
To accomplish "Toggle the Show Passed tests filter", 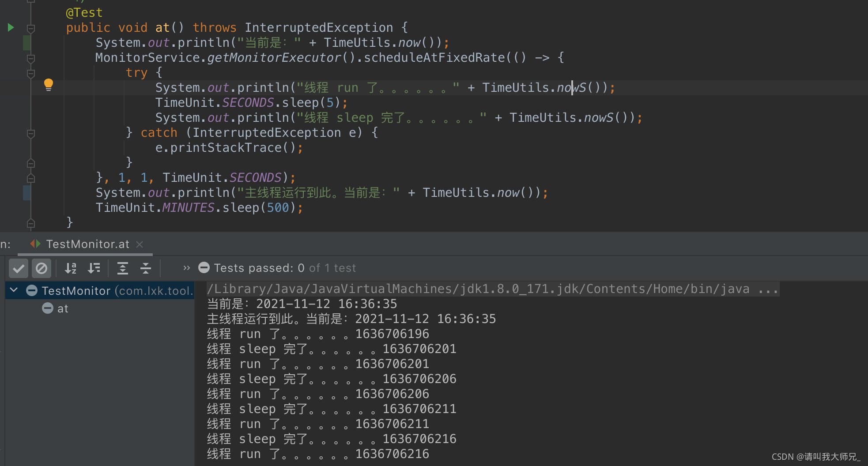I will click(18, 268).
